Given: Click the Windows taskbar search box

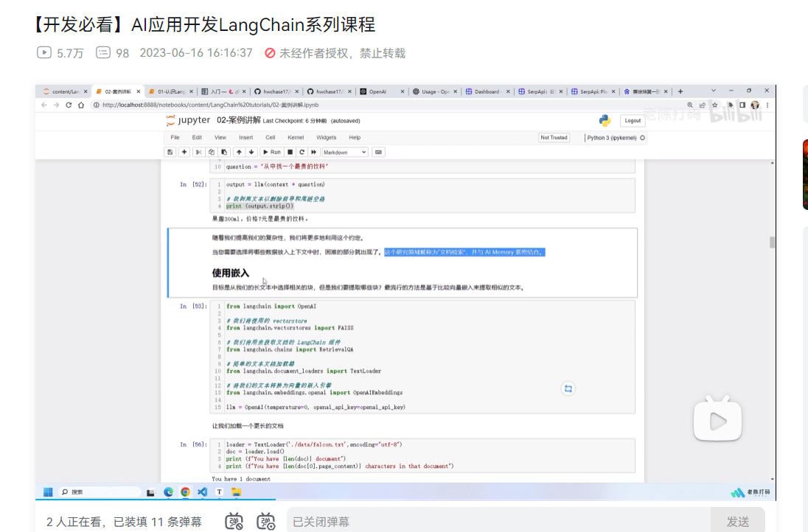Looking at the screenshot, I should (x=100, y=492).
